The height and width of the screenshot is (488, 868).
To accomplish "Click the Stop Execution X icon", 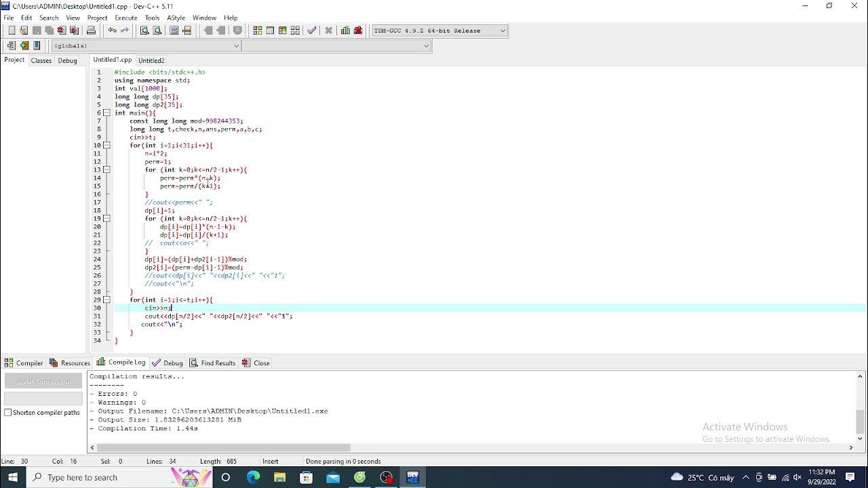I will tap(329, 30).
